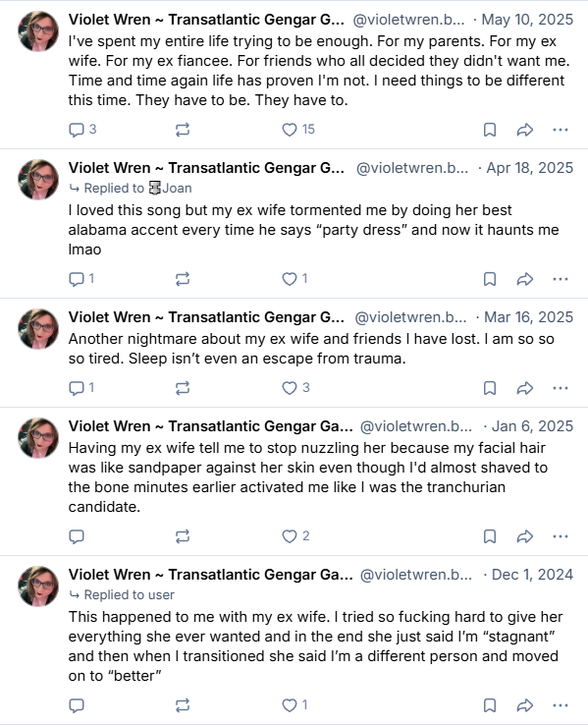The width and height of the screenshot is (588, 725).
Task: Open the Dec 1, 2024 timestamp link
Action: 532,575
